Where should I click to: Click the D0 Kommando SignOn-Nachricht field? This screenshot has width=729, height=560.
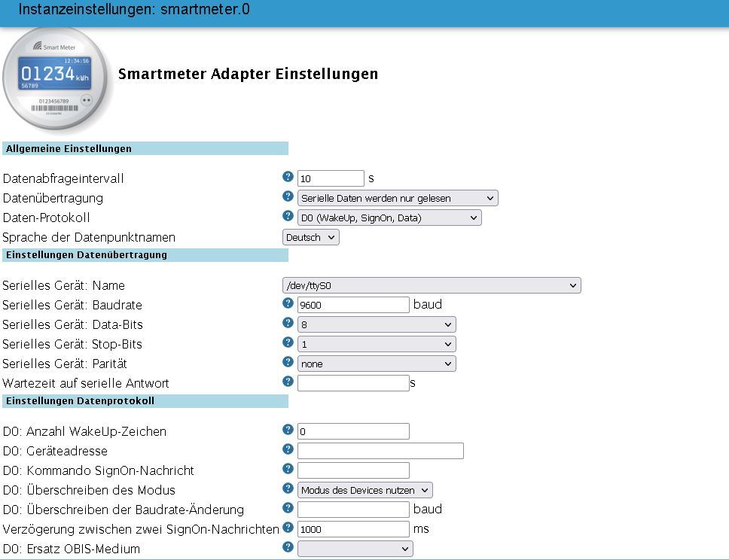[353, 470]
